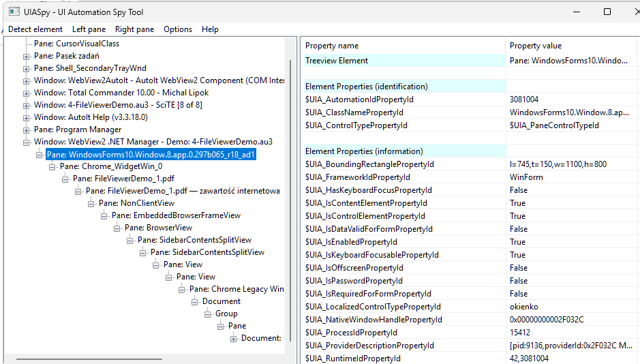Collapse the Chrome_WidgetWin_0 pane node
Image resolution: width=640 pixels, height=364 pixels.
[52, 166]
